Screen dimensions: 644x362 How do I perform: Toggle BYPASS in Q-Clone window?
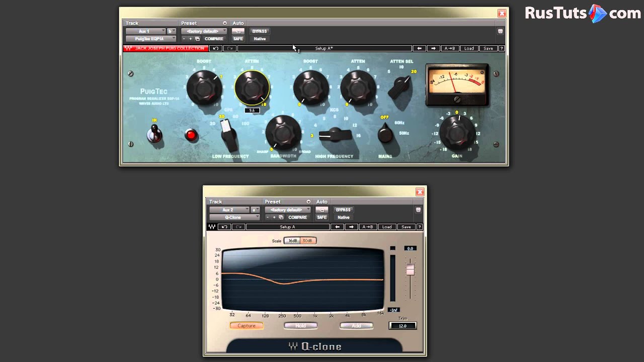click(x=343, y=210)
